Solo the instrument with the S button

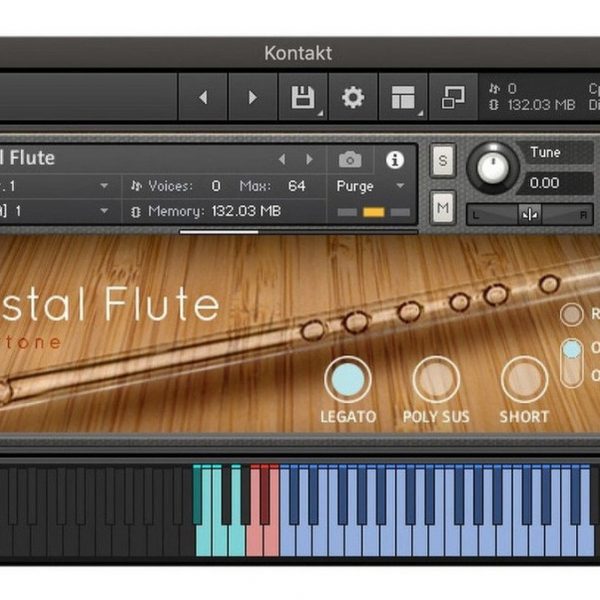(443, 160)
